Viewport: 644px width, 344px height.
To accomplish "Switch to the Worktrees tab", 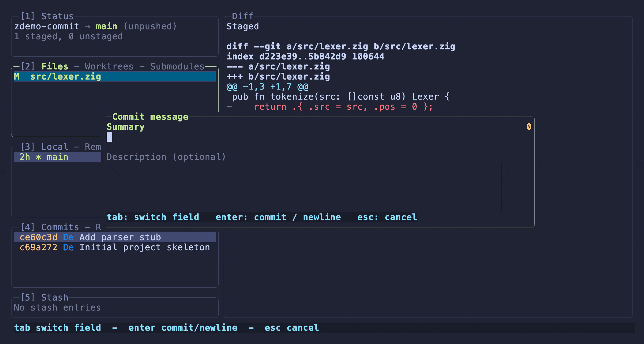I will (109, 66).
